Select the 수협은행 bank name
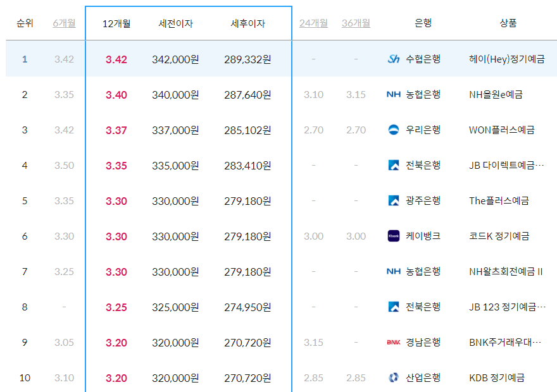Screen dimensions: 557x392 (x=423, y=59)
